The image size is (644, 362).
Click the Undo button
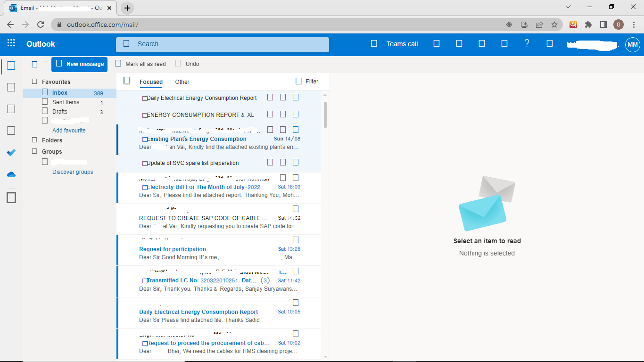click(x=187, y=64)
